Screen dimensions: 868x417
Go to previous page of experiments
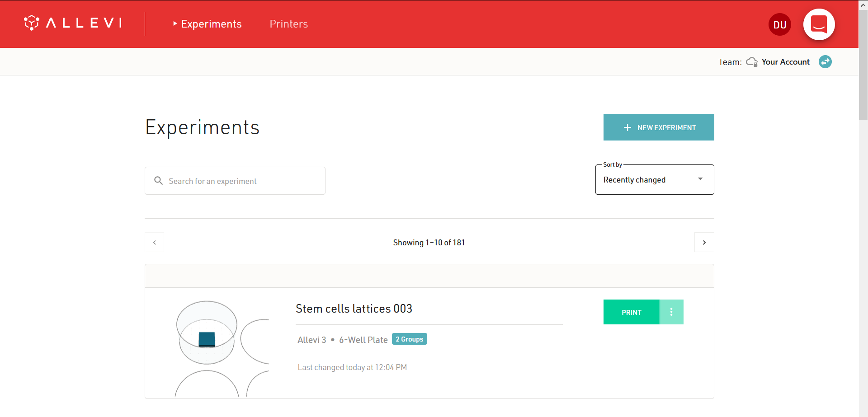155,243
